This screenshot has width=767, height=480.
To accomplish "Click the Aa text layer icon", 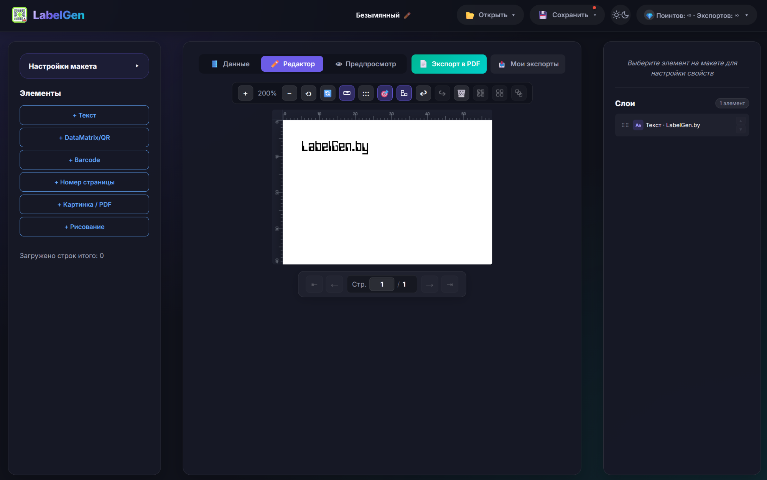I will click(638, 125).
